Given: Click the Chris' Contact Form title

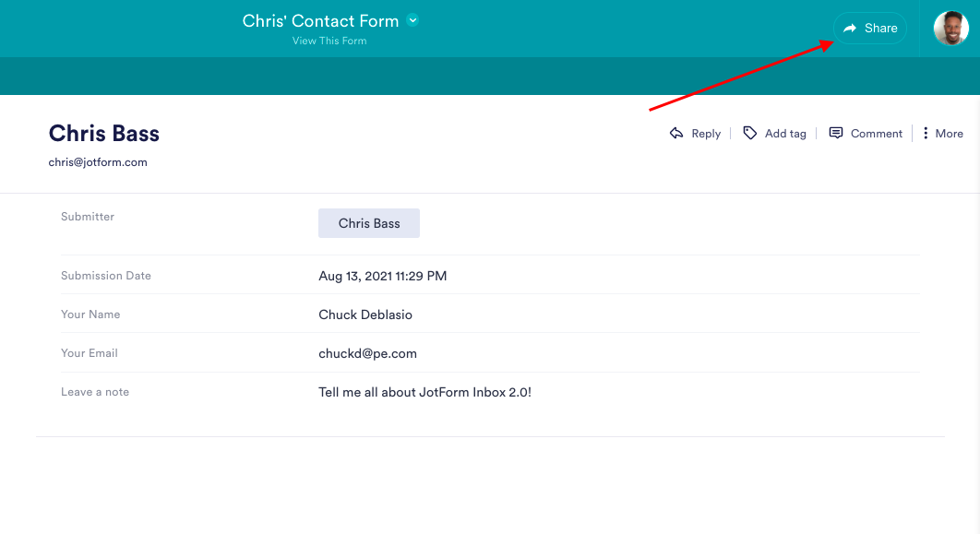Looking at the screenshot, I should [x=320, y=20].
